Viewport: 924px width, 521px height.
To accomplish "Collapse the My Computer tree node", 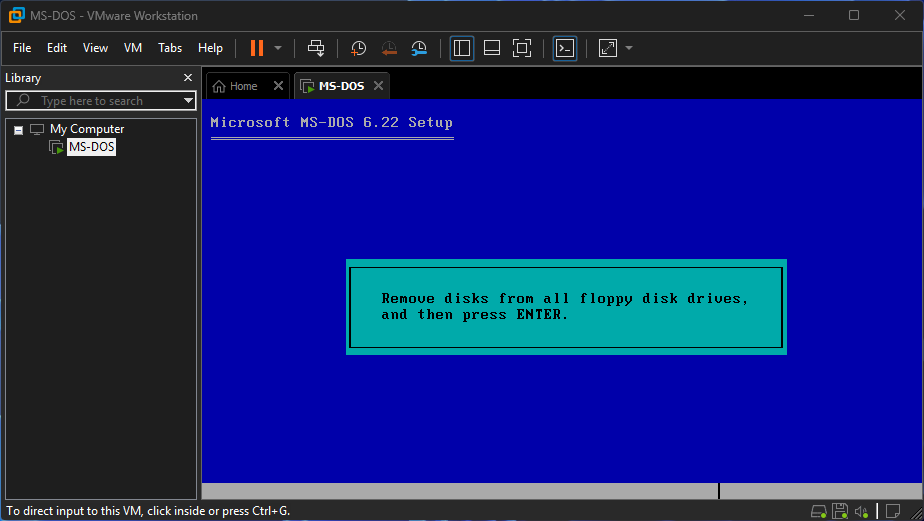I will tap(18, 130).
